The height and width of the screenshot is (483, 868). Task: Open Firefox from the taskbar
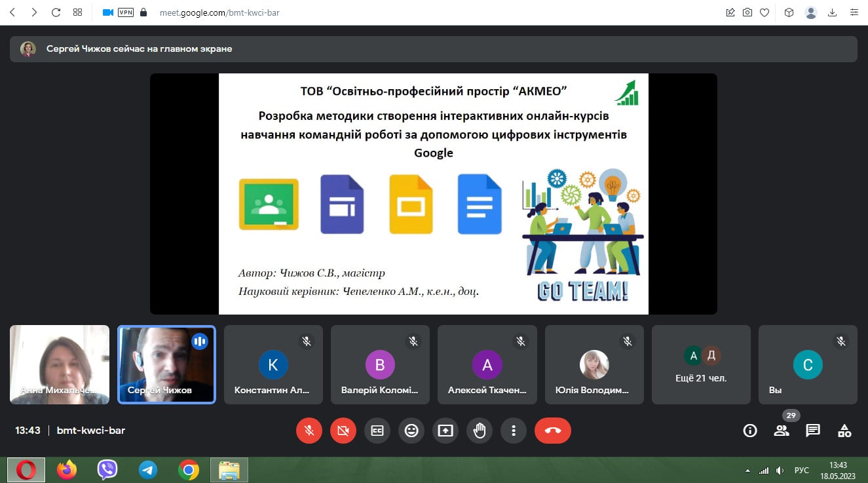67,470
